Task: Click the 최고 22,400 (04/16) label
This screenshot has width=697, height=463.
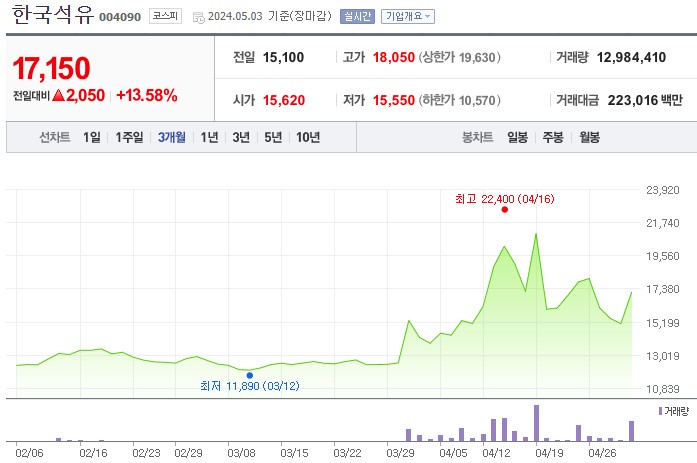Action: click(x=505, y=199)
